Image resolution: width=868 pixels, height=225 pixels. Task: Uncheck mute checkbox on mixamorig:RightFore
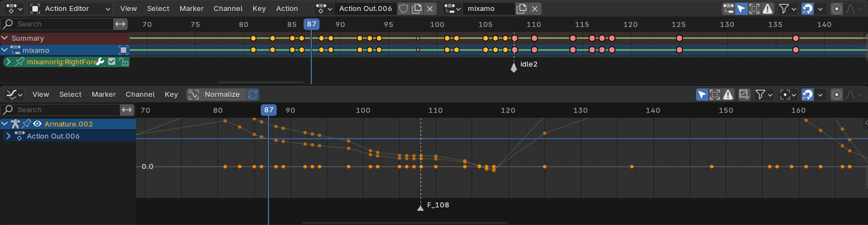[112, 62]
